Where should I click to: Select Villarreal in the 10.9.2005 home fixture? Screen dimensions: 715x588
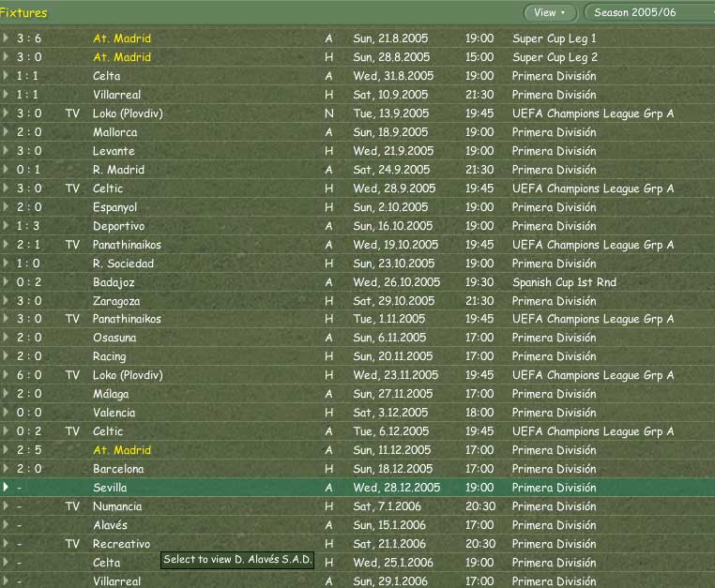coord(116,95)
